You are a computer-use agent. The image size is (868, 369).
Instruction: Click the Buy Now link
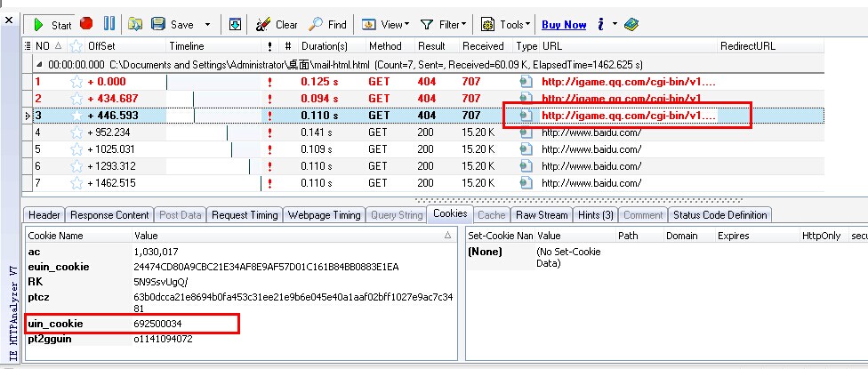(564, 25)
